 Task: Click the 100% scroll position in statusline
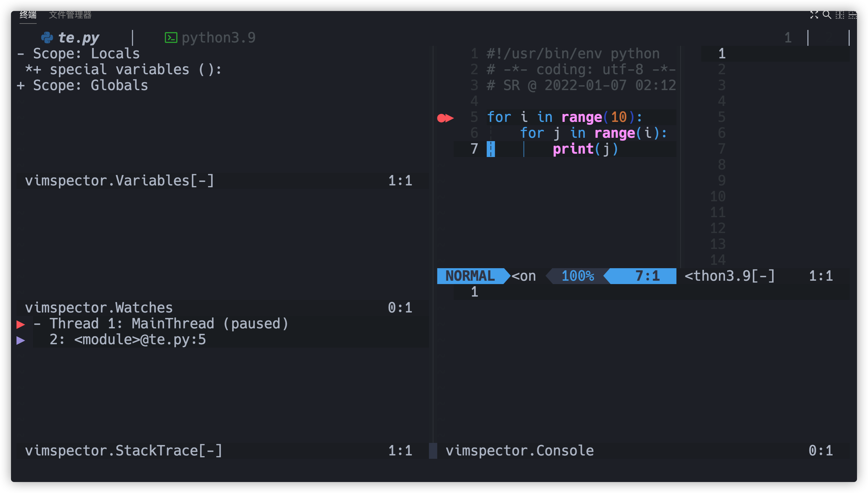(578, 276)
